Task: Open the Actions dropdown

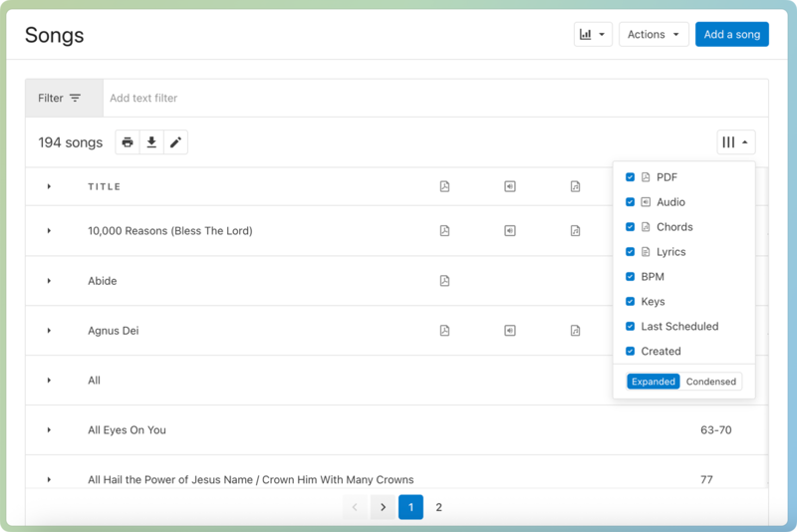Action: (x=654, y=35)
